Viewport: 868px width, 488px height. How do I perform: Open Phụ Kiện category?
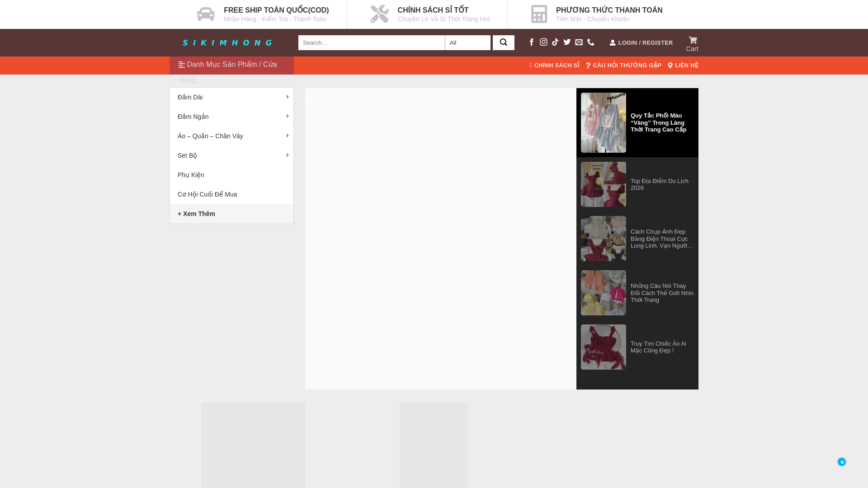(191, 175)
